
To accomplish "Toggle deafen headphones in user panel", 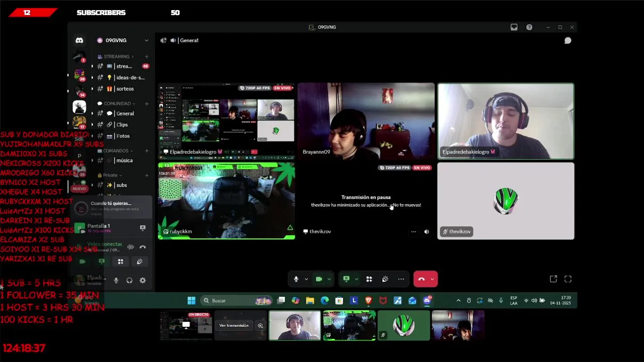I will (x=129, y=281).
